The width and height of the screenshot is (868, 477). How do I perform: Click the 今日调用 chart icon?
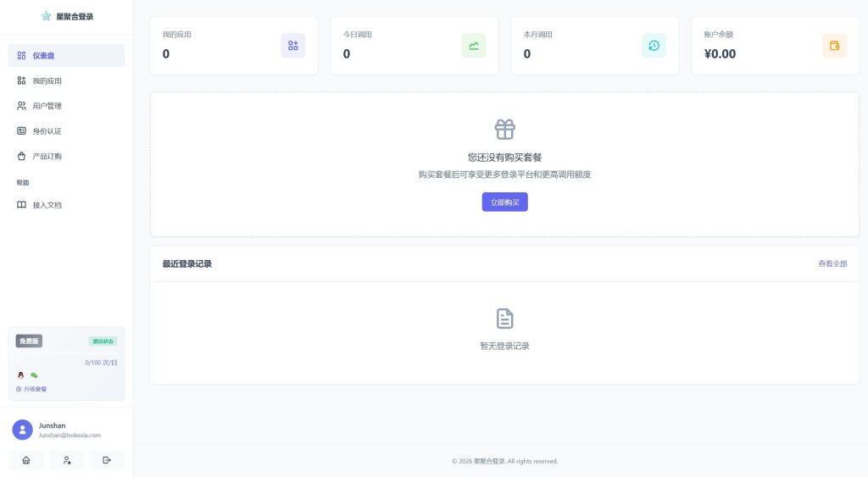click(473, 46)
